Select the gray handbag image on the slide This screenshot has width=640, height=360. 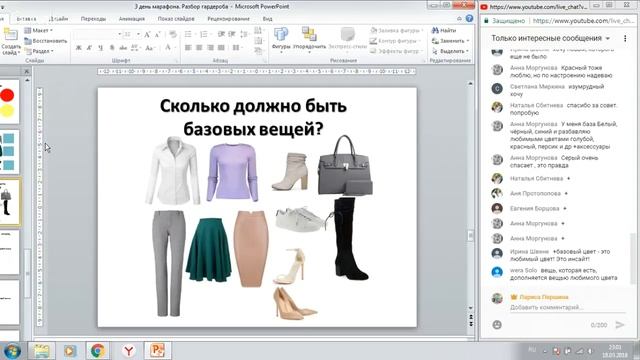pos(345,166)
